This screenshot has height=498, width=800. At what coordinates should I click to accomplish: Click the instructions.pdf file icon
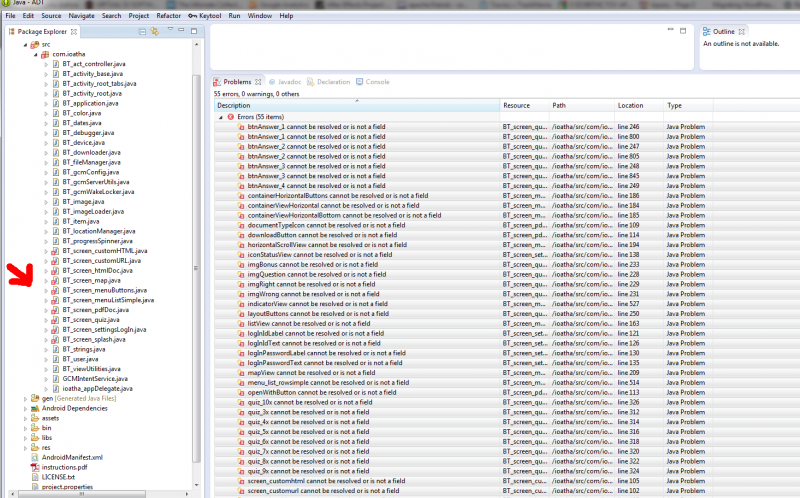click(x=35, y=467)
